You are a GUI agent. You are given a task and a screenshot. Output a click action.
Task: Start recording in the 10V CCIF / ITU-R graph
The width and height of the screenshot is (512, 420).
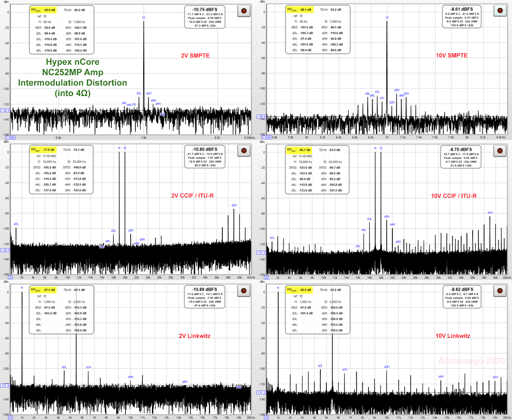pos(500,151)
